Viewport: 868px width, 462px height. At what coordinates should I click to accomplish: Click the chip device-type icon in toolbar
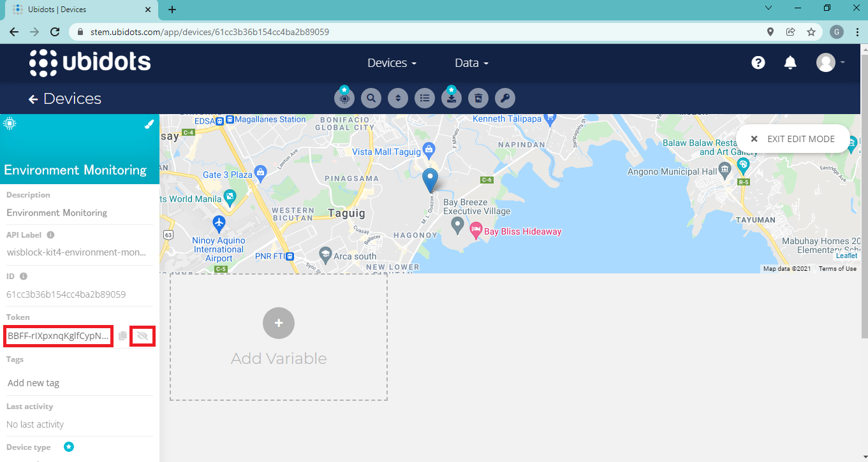tap(344, 98)
